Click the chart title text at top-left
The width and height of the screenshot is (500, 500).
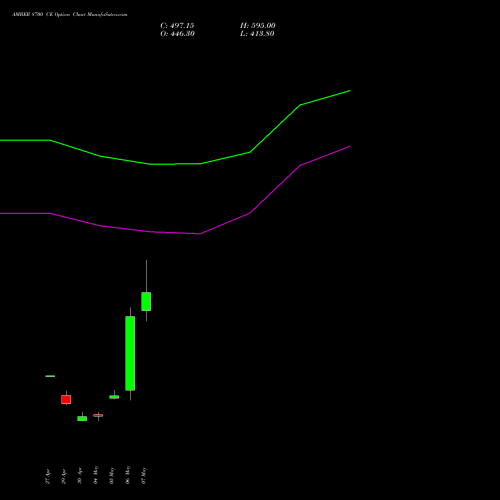[69, 15]
